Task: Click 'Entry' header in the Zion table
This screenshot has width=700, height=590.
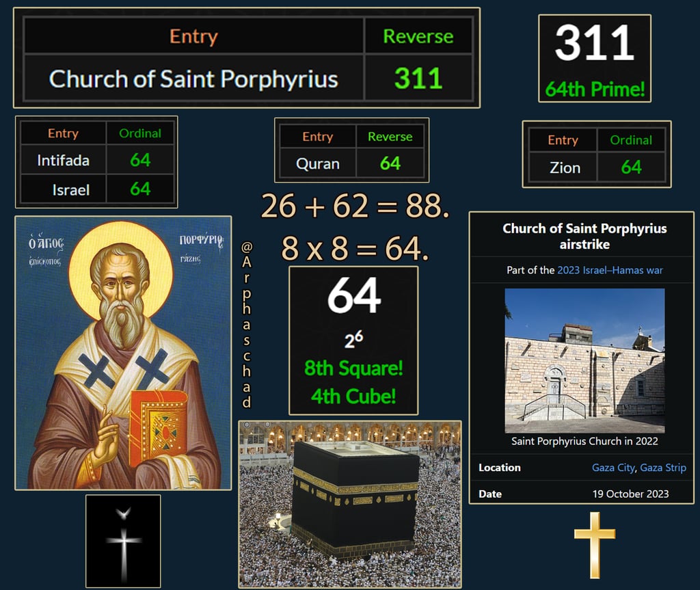Action: [x=563, y=139]
